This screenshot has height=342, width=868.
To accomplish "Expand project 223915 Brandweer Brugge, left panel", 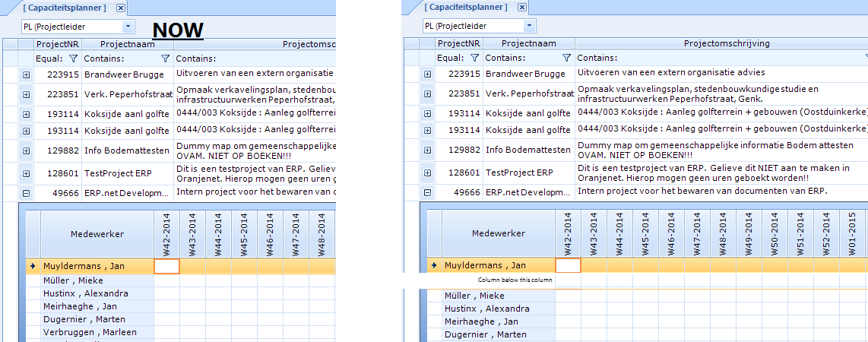I will coord(26,74).
